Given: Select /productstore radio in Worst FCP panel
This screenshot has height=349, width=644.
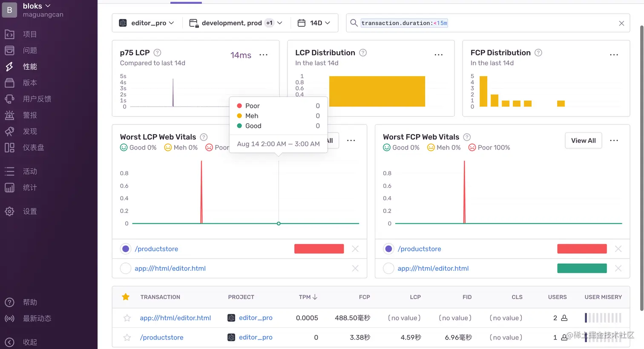Looking at the screenshot, I should (388, 249).
